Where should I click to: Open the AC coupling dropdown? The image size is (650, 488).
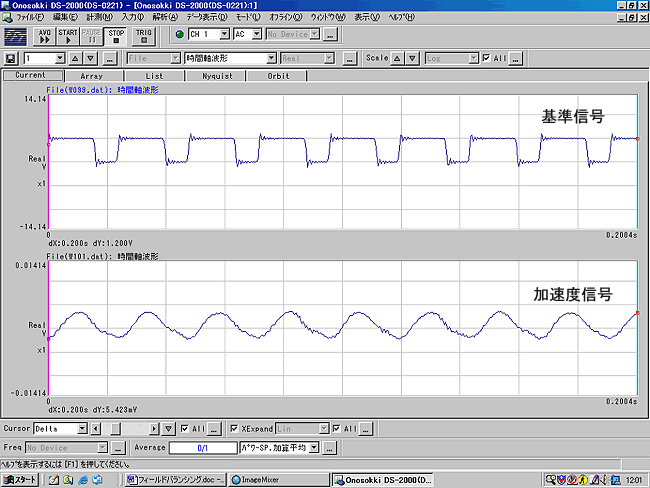(x=257, y=34)
